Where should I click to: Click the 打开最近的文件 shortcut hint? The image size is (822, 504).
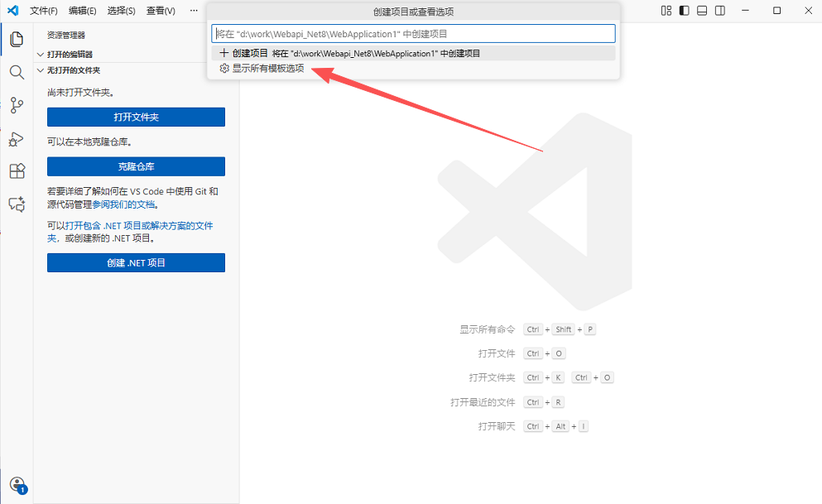click(x=483, y=402)
